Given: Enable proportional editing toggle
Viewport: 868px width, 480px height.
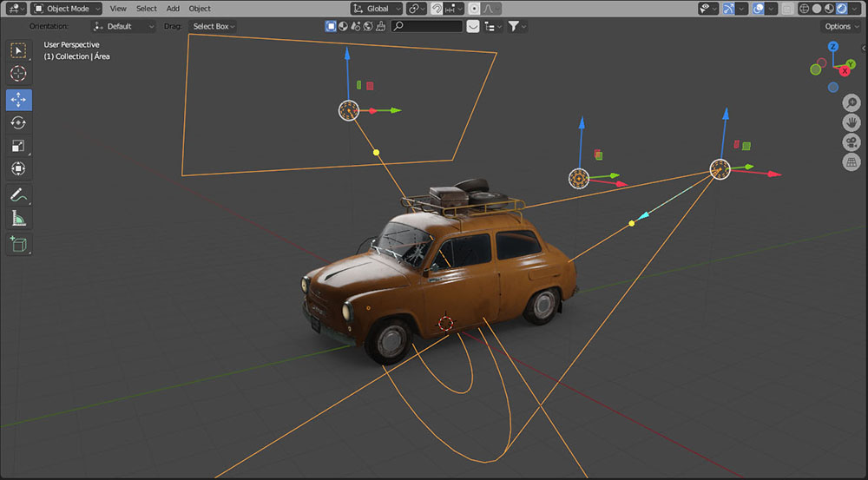Looking at the screenshot, I should click(x=474, y=9).
